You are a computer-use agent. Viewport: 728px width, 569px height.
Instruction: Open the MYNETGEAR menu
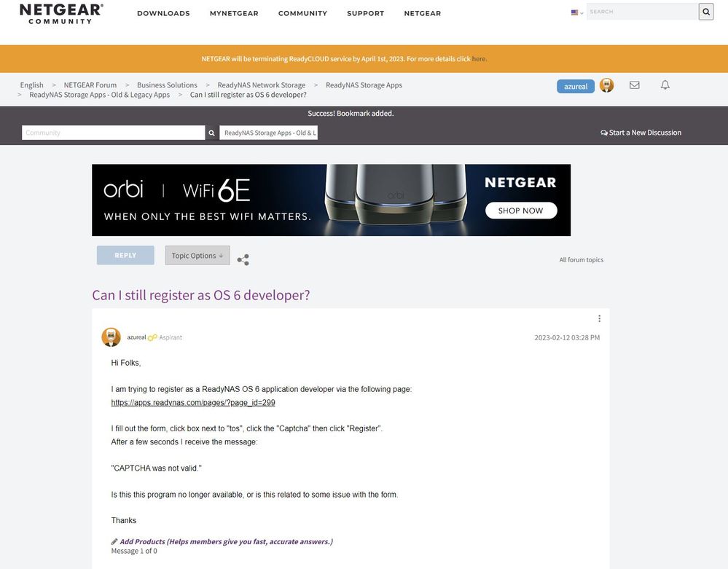click(x=234, y=13)
